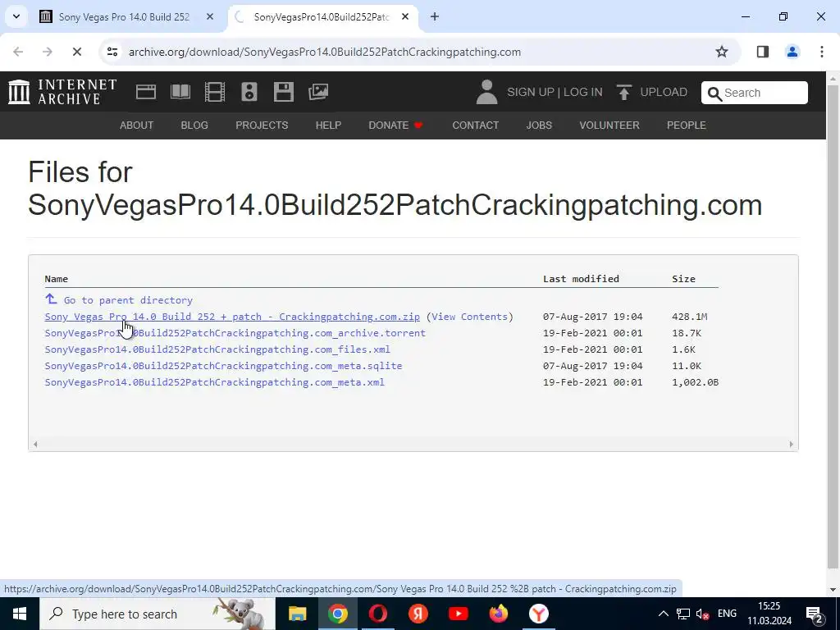Open the Chrome side panel icon

[x=762, y=52]
